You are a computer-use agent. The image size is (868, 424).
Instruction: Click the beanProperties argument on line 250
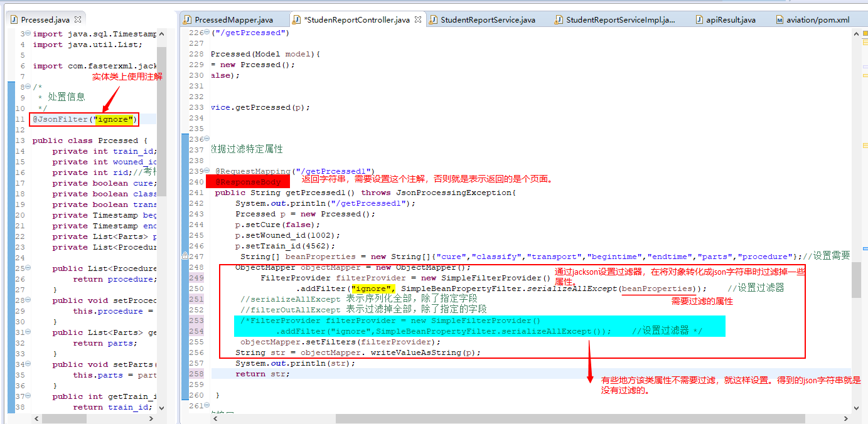pos(657,289)
